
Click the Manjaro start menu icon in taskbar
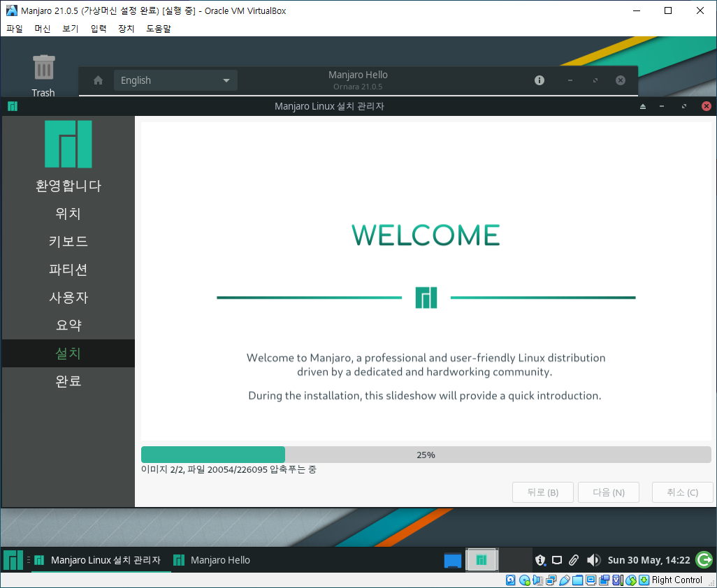coord(13,559)
